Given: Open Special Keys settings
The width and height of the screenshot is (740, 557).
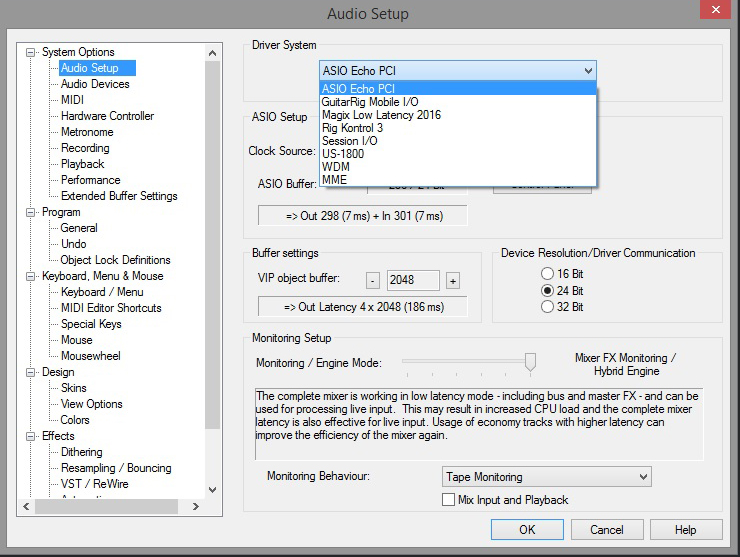Looking at the screenshot, I should [x=91, y=324].
